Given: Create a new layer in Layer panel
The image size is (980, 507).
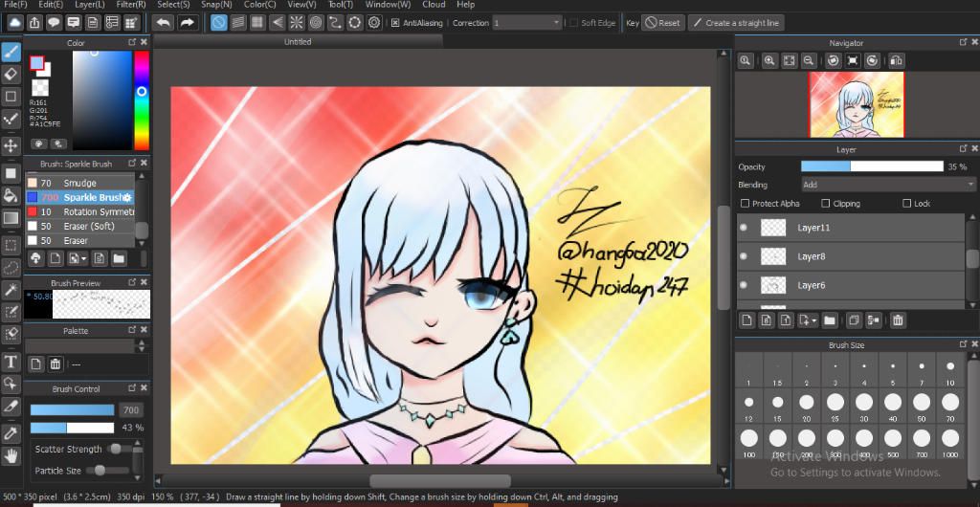Looking at the screenshot, I should click(746, 320).
